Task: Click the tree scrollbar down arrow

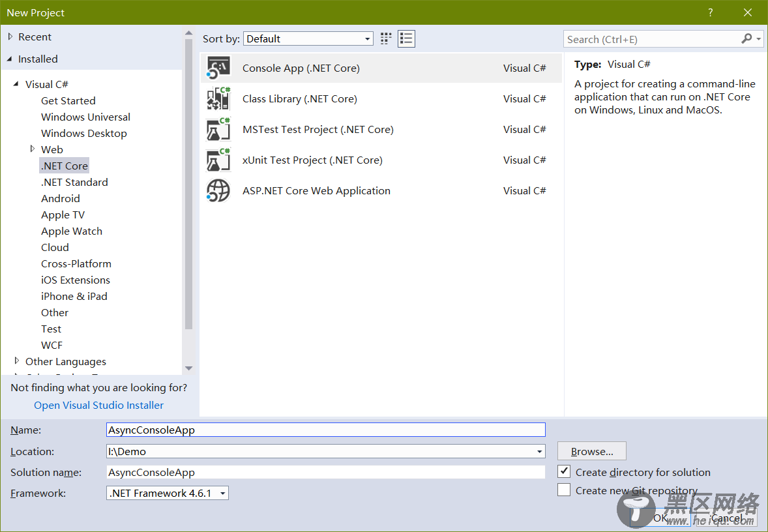Action: (x=188, y=368)
